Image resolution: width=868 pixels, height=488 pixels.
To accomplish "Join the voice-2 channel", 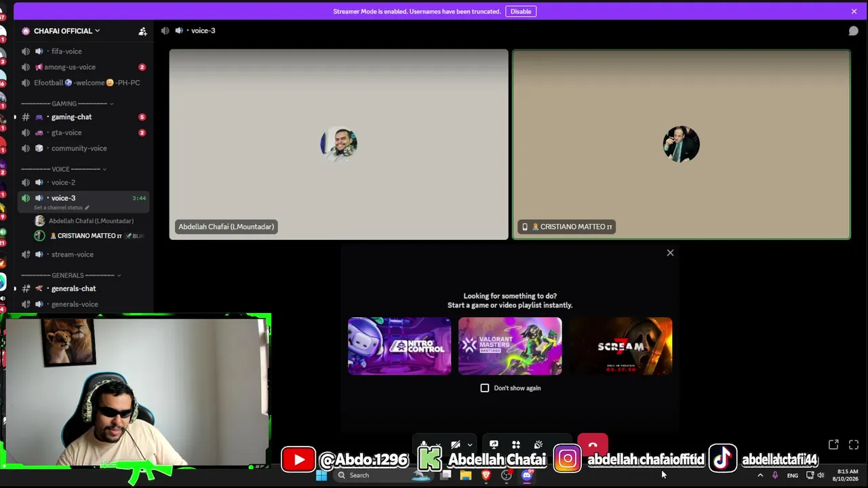I will click(x=83, y=182).
